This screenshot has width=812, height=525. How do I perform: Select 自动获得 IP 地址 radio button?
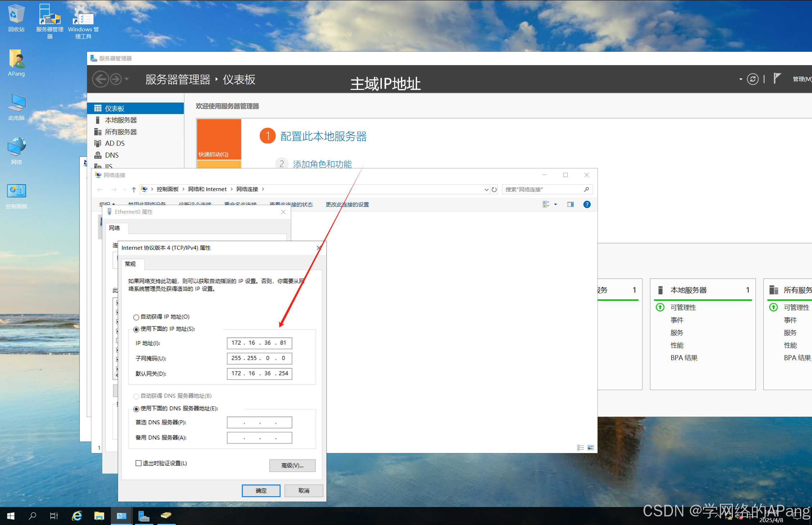click(x=136, y=317)
